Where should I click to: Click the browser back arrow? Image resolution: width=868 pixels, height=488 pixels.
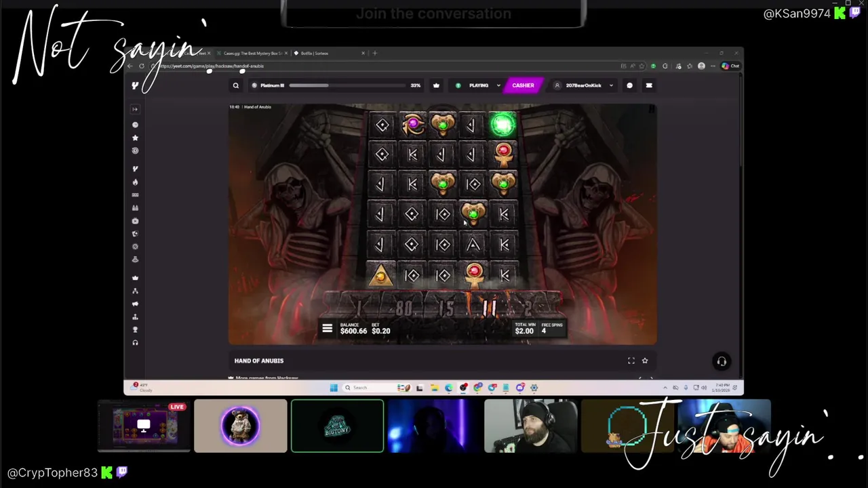[130, 66]
